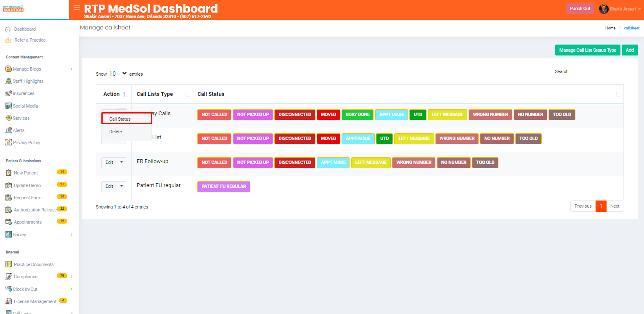Click the ER Follow-up call list name
Viewport: 644px width, 314px height.
152,161
